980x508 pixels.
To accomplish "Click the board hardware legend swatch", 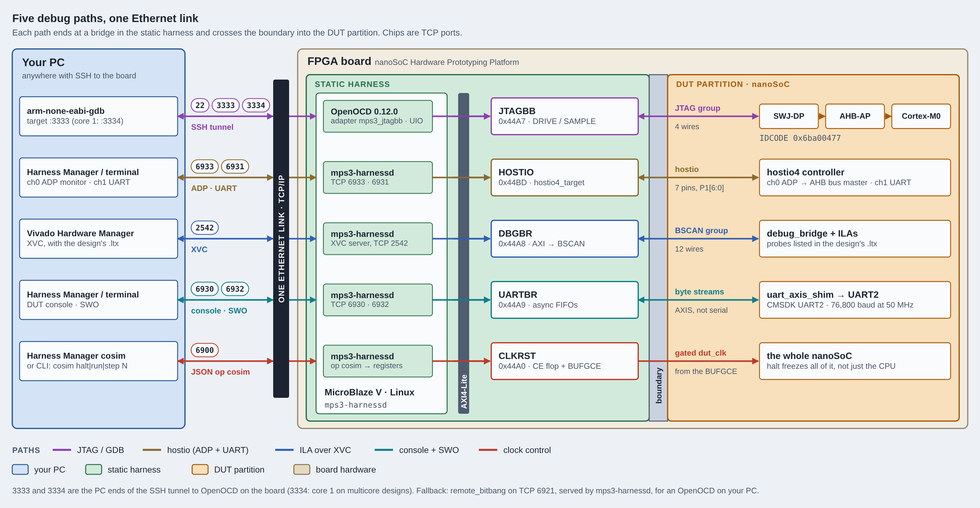I will 302,469.
